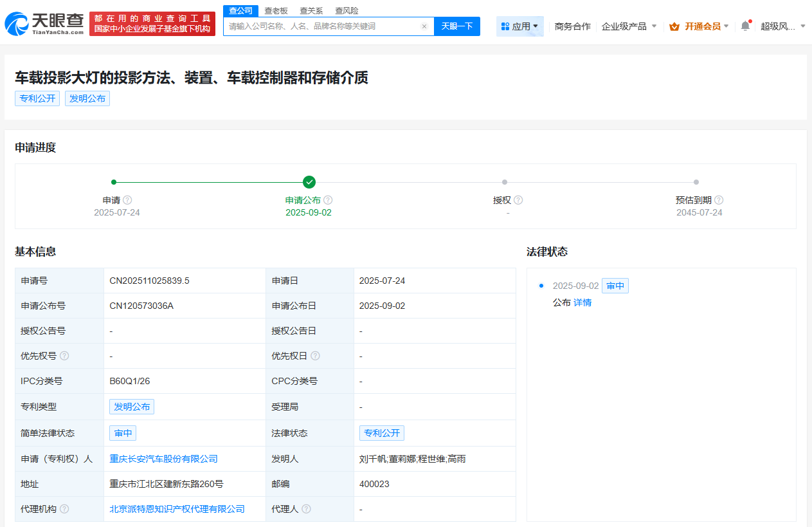Open the notification bell icon
812x527 pixels.
744,24
